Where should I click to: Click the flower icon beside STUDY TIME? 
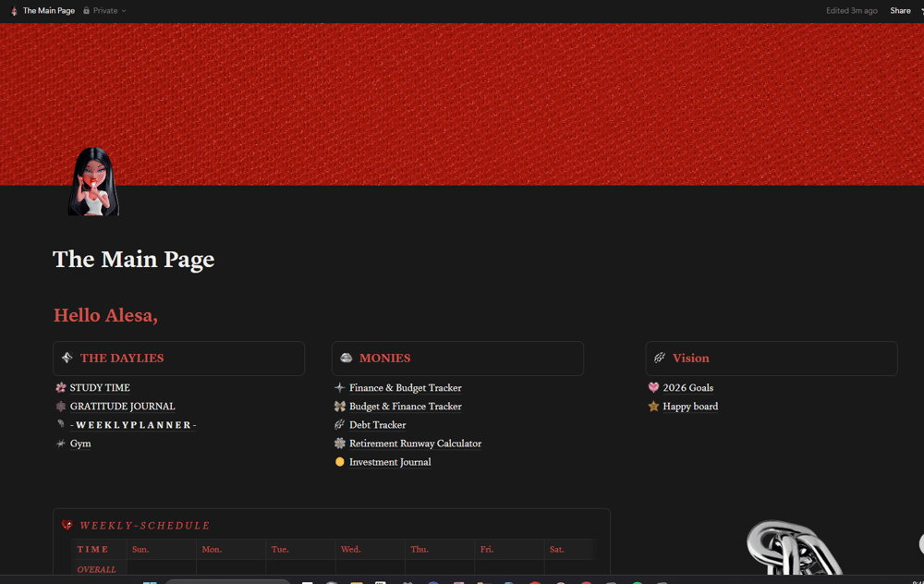(x=60, y=387)
